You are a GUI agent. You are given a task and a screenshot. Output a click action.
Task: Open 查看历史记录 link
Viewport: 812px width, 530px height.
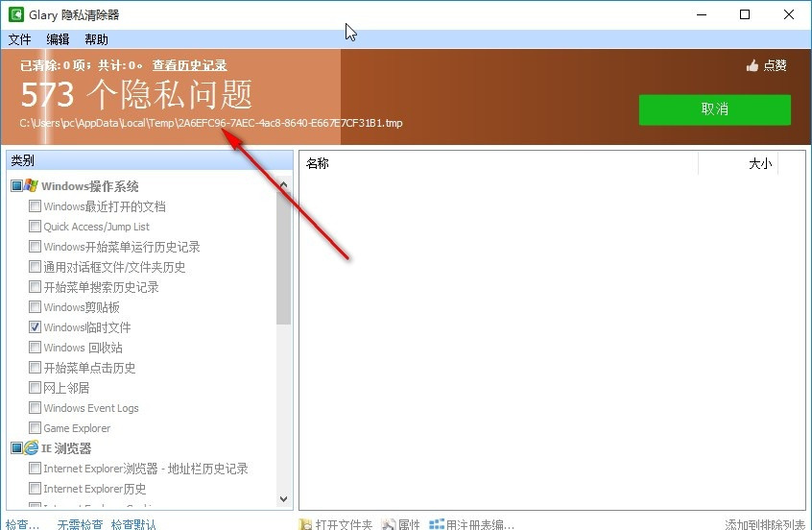(x=189, y=65)
